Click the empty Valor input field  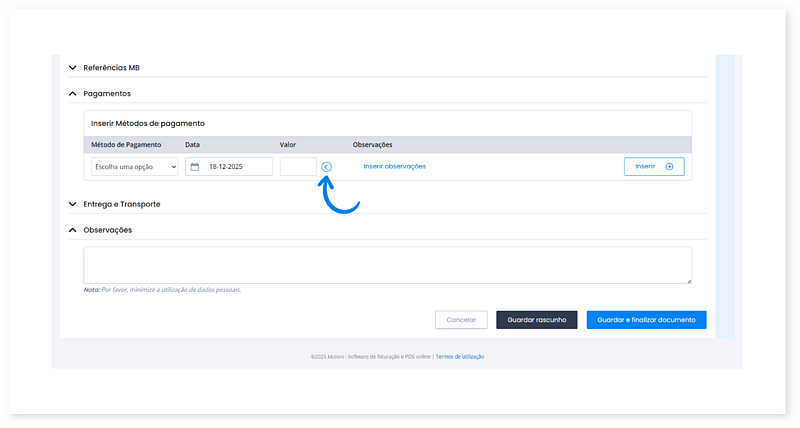298,167
